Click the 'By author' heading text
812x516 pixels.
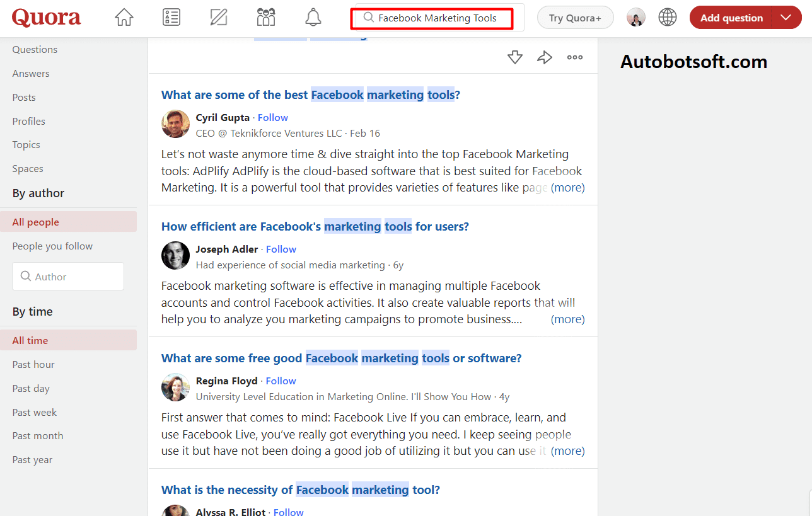(x=38, y=193)
